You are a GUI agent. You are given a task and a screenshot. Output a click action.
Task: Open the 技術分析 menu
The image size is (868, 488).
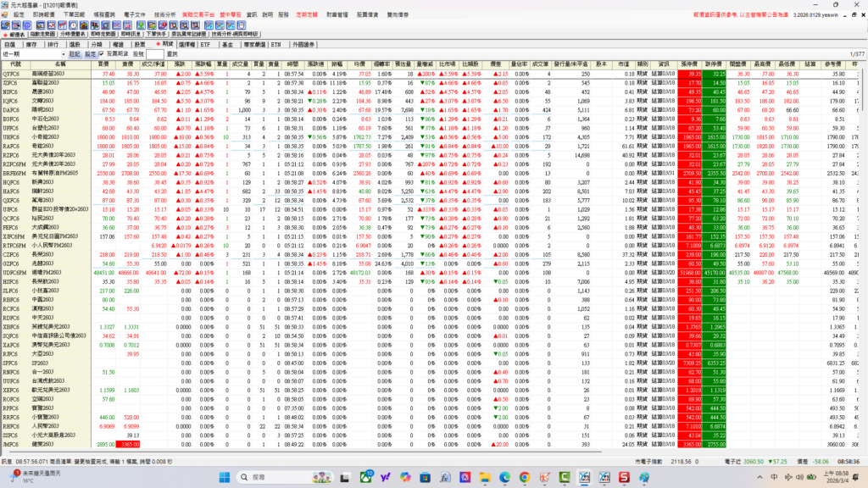click(166, 14)
